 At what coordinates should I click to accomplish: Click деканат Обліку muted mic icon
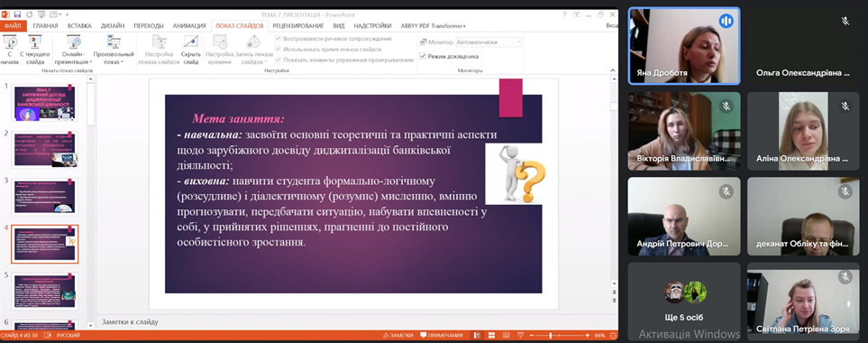pos(845,191)
